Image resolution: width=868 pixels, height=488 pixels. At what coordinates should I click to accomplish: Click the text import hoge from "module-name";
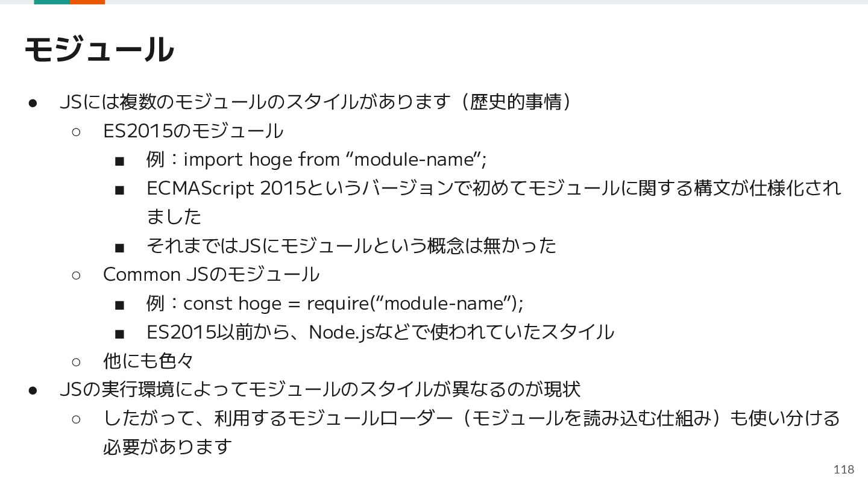(x=335, y=160)
